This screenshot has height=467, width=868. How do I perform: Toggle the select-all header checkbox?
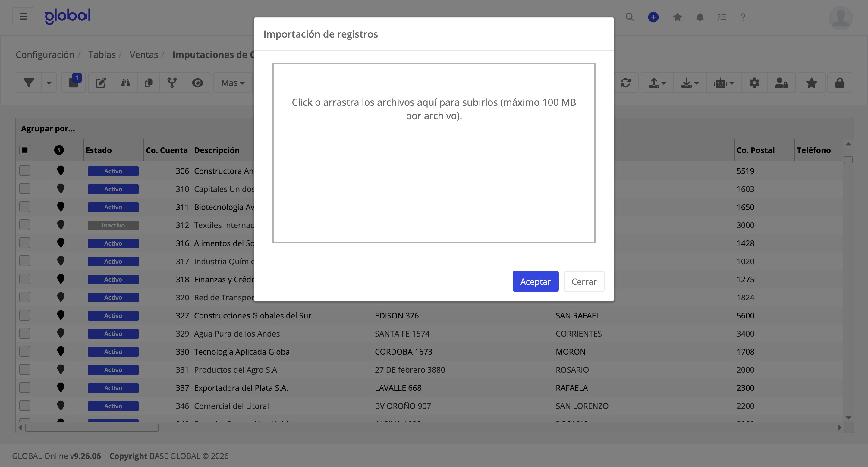(x=25, y=150)
